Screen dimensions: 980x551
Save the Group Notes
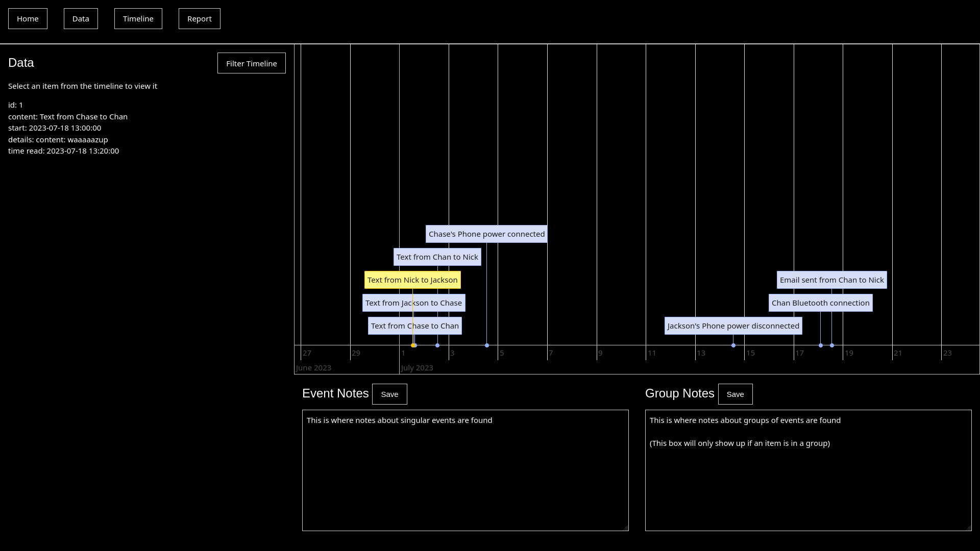tap(736, 394)
